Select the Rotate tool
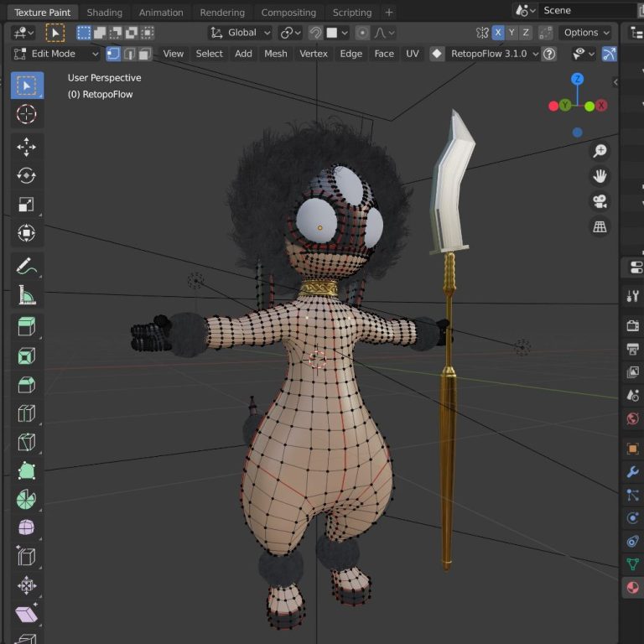Viewport: 644px width, 644px height. 27,175
